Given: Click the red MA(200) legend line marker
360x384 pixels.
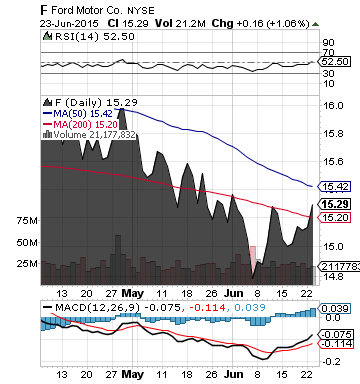Looking at the screenshot, I should 47,124.
